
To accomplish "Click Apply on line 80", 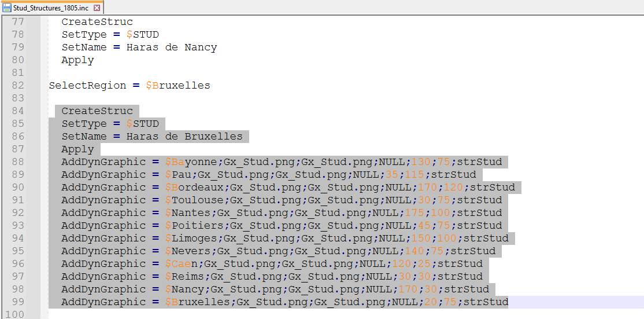I will (77, 60).
